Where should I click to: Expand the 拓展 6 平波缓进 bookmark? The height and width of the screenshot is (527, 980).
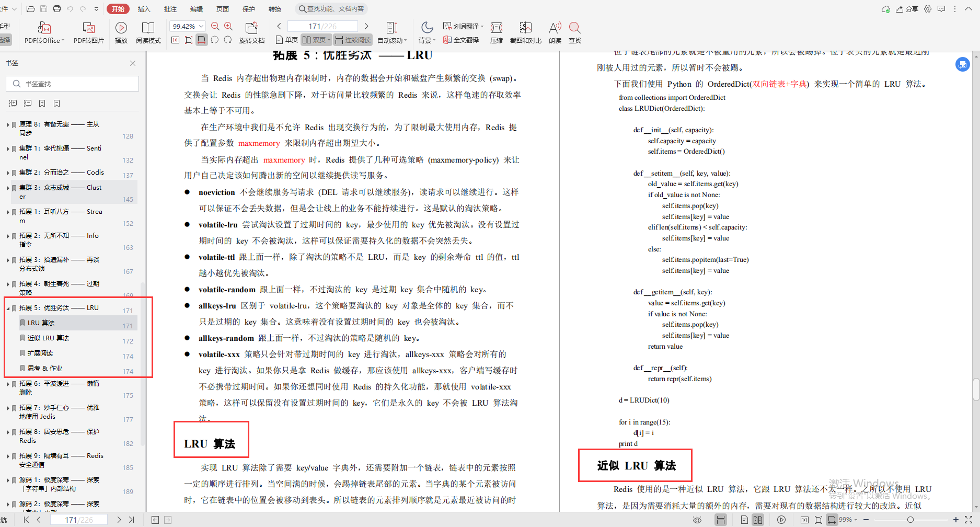click(x=8, y=384)
